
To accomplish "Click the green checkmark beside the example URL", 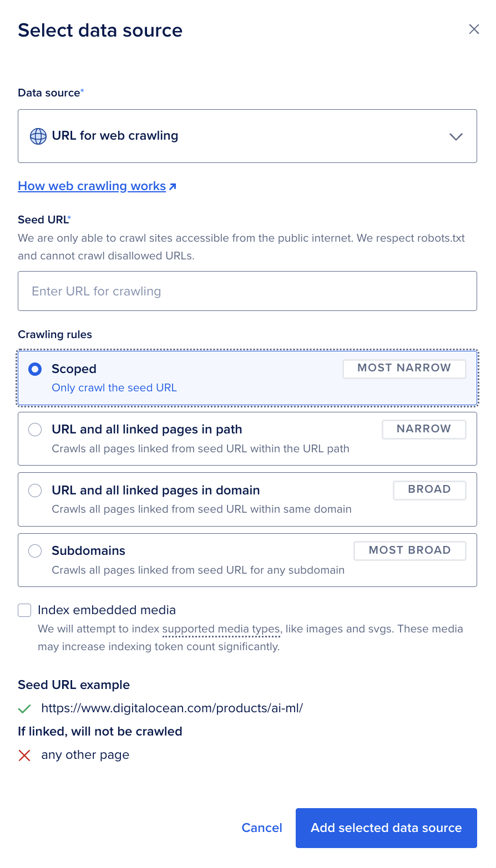I will (24, 708).
